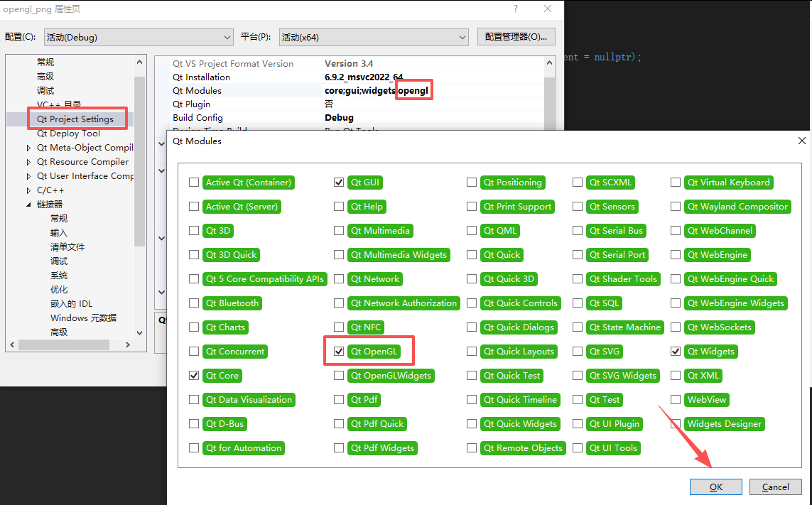Viewport: 812px width, 505px height.
Task: Confirm modules with the OK button
Action: pyautogui.click(x=715, y=487)
